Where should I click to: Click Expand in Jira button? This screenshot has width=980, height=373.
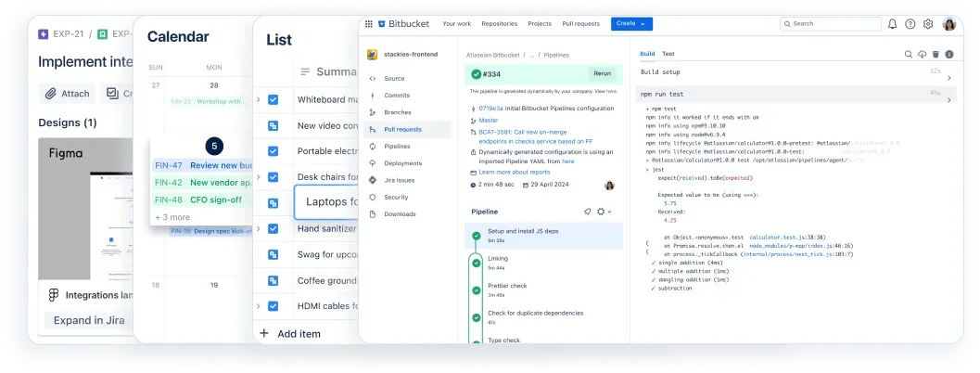[x=89, y=320]
